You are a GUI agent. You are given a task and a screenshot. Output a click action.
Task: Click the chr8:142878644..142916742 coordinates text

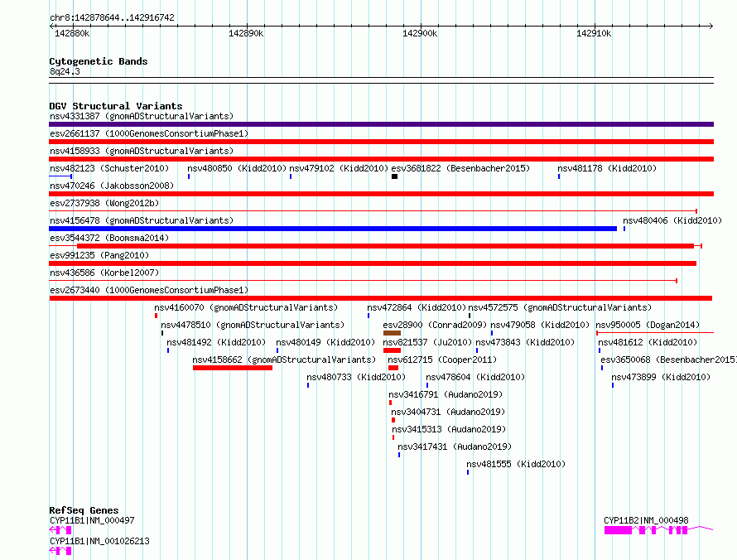[112, 17]
